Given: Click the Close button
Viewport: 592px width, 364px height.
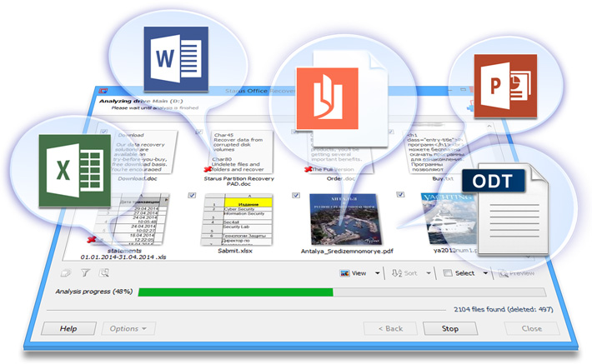Looking at the screenshot, I should (532, 328).
